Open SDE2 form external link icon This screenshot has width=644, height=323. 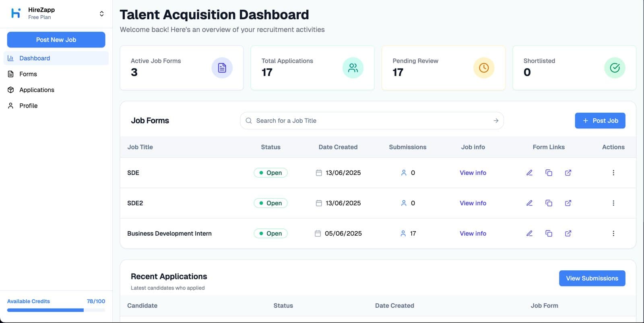568,203
